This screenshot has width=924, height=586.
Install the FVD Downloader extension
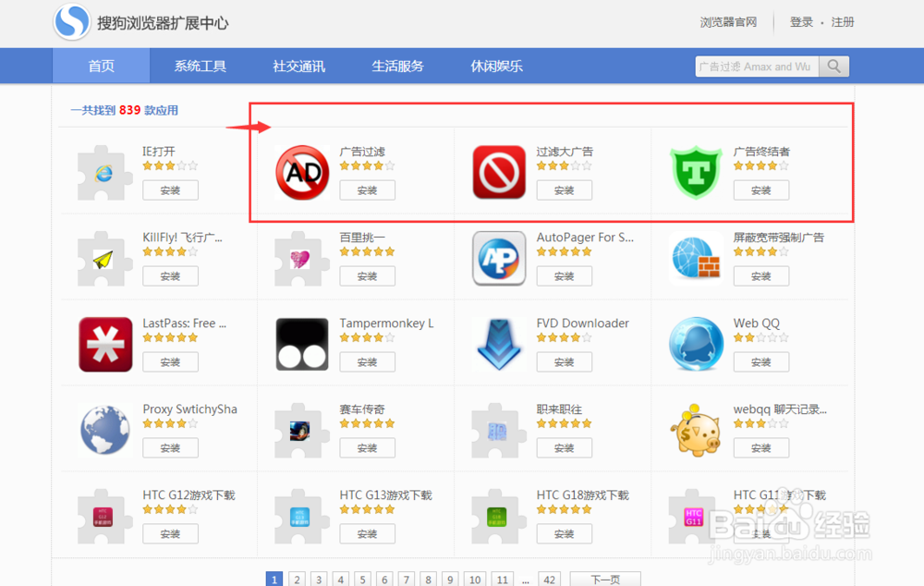tap(564, 362)
